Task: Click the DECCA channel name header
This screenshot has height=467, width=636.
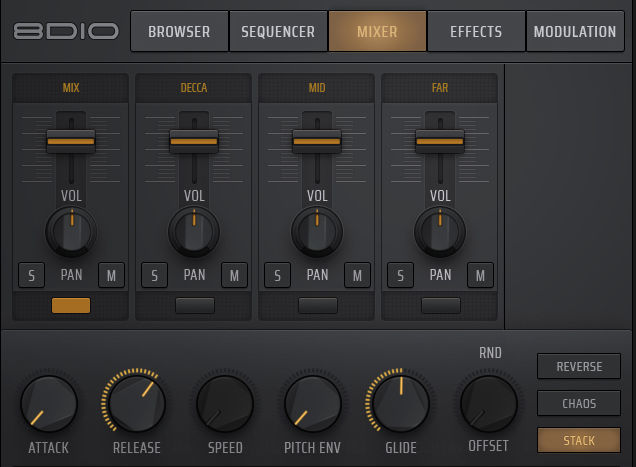Action: [194, 88]
